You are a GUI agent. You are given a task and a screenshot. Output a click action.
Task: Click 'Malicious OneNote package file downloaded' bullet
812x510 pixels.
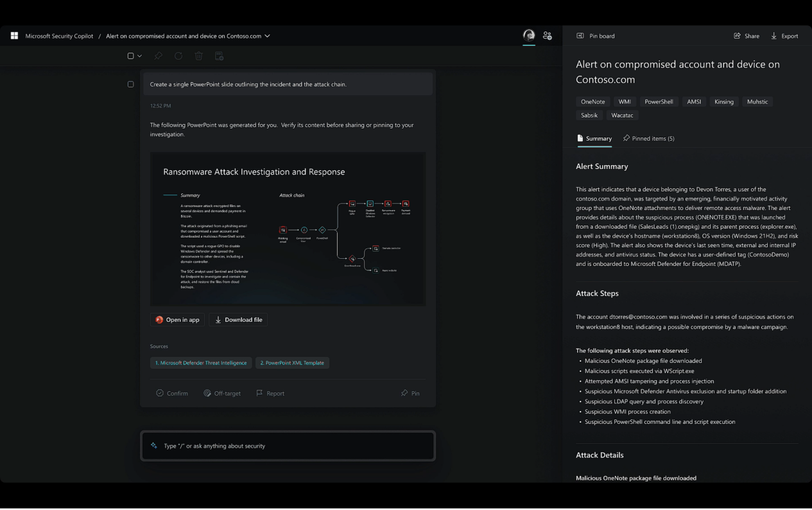coord(643,361)
